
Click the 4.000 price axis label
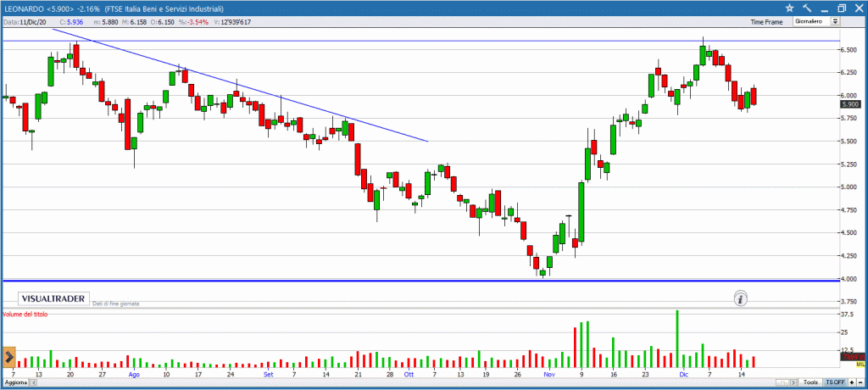point(850,279)
